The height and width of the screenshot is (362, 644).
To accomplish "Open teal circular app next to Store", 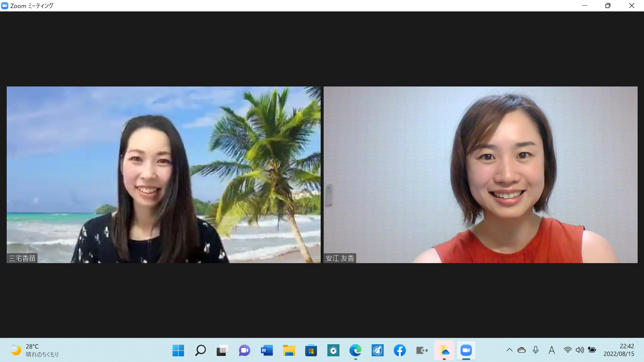I will [333, 351].
